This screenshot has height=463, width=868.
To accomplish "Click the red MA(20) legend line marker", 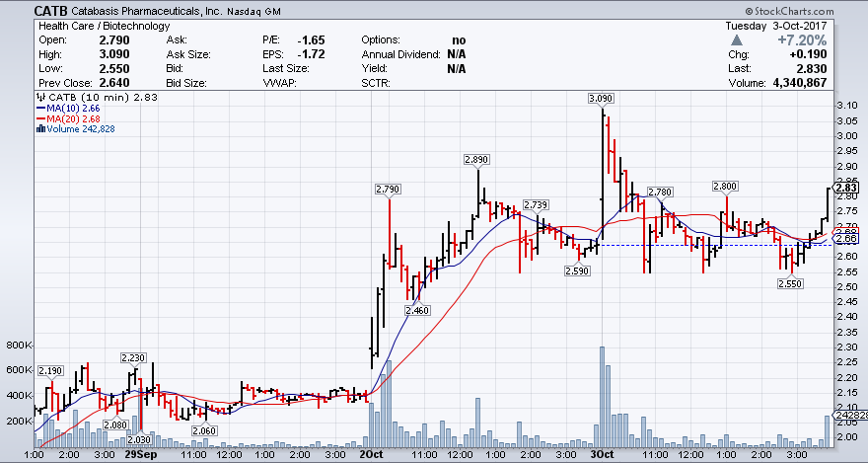I will point(39,118).
